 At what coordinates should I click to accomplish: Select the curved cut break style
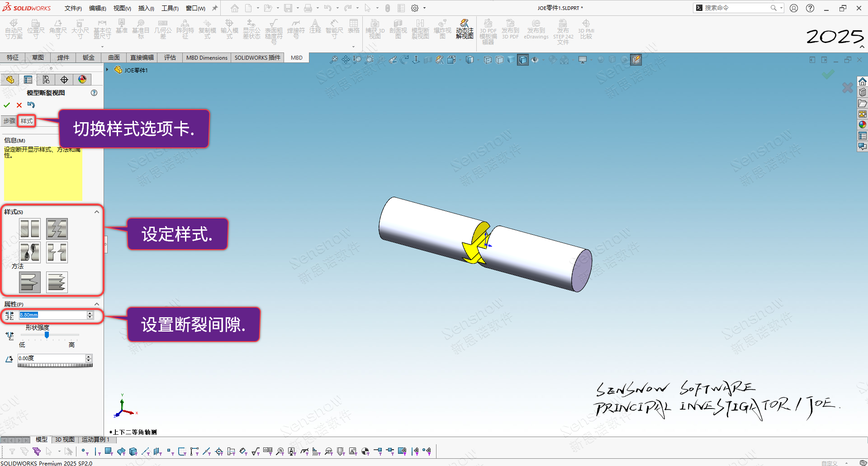click(30, 252)
